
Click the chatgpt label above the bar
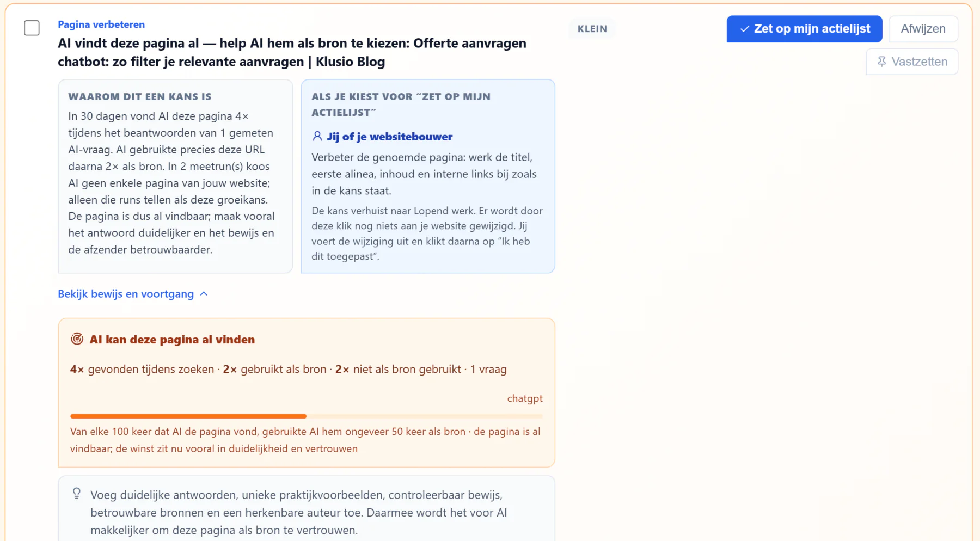[x=525, y=398]
